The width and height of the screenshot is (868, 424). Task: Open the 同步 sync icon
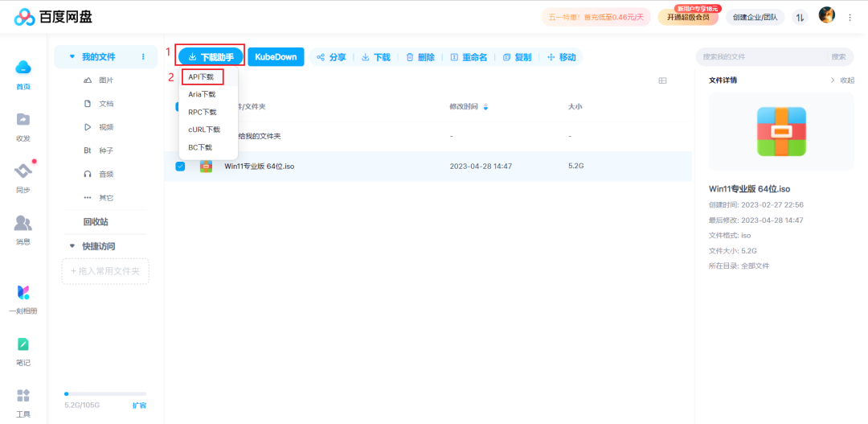point(23,171)
